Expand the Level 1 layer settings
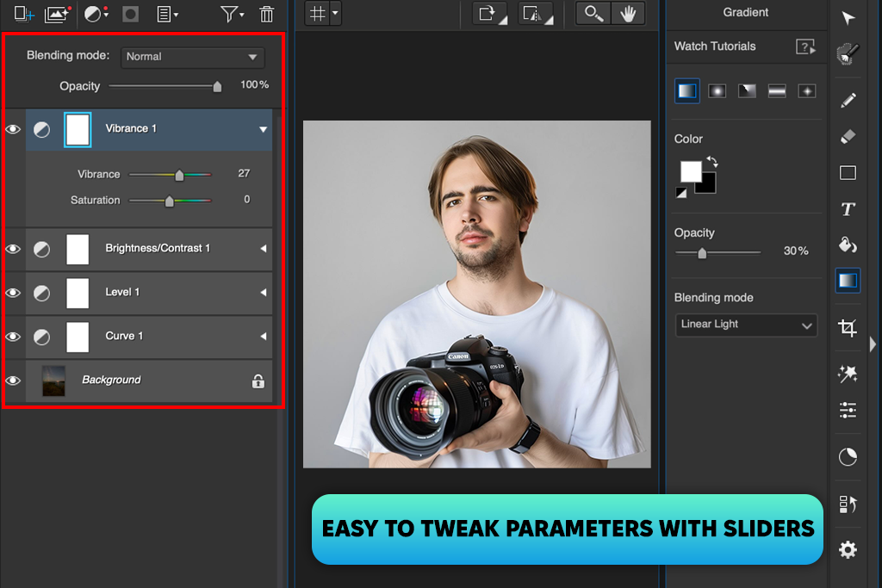 [263, 293]
